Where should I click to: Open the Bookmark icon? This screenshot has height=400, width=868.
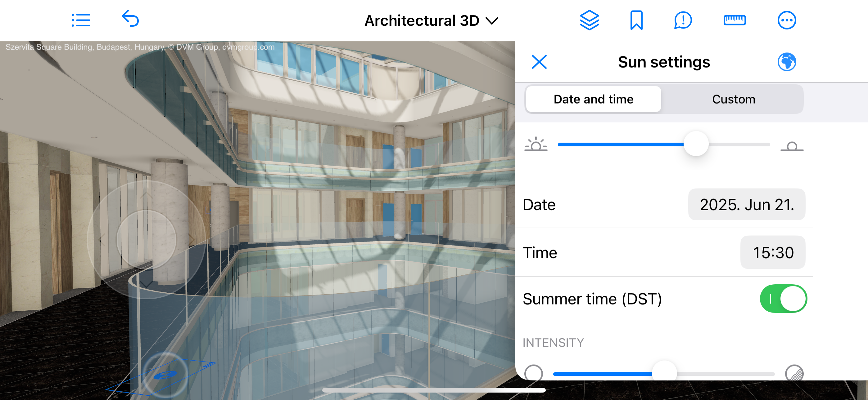click(x=636, y=20)
